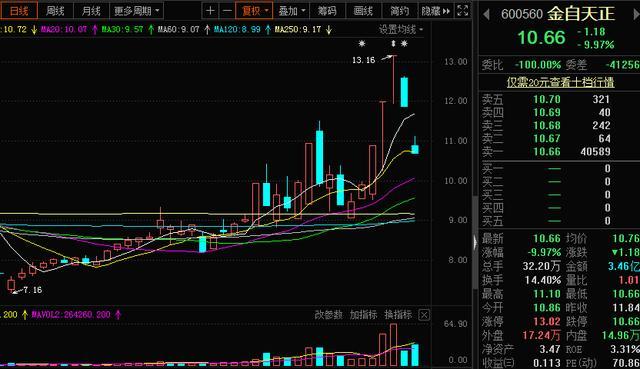Click the 净资产 3.47 value
Viewport: 640px width, 369px height.
(x=550, y=349)
